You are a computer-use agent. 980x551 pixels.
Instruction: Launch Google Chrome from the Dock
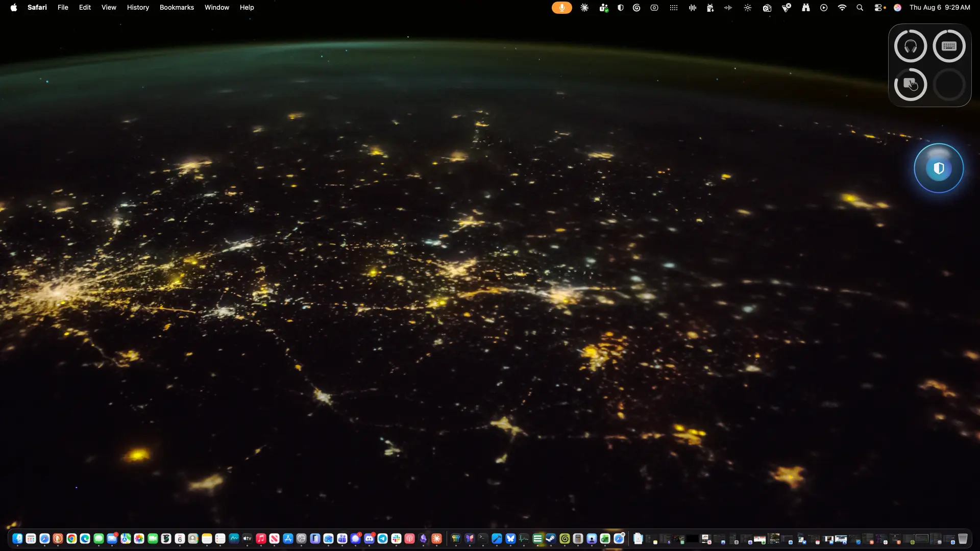pos(71,538)
